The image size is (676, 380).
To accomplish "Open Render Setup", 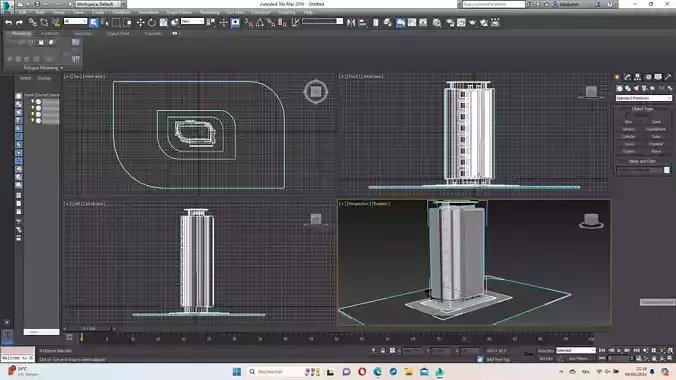I will tap(450, 22).
